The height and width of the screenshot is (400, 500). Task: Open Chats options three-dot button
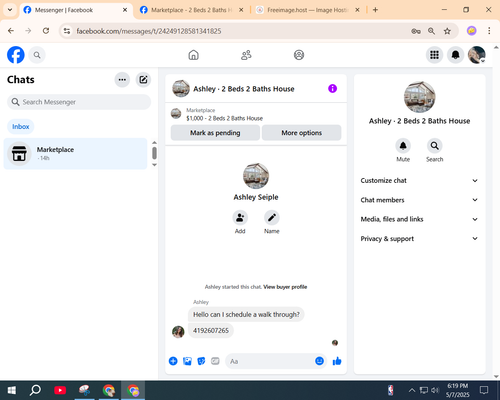[x=122, y=80]
